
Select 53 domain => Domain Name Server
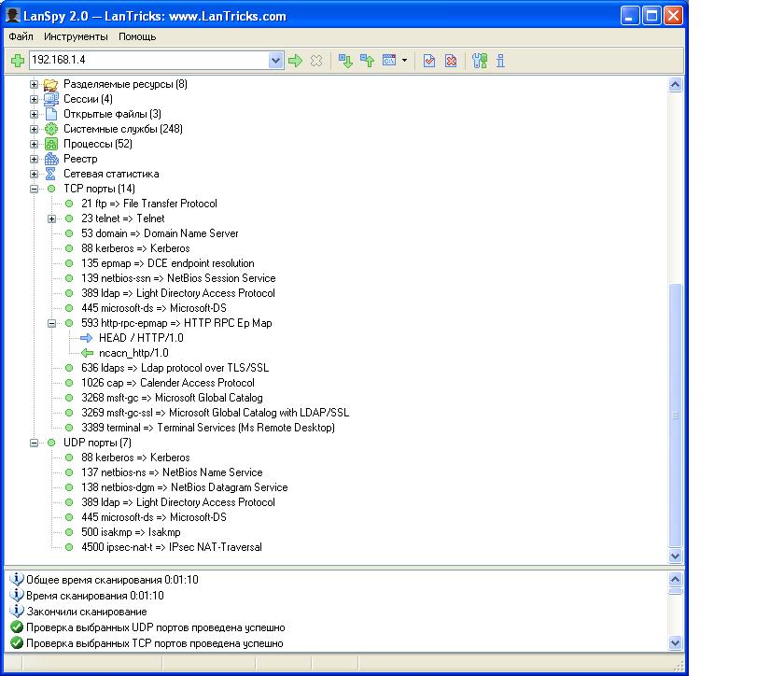coord(160,233)
